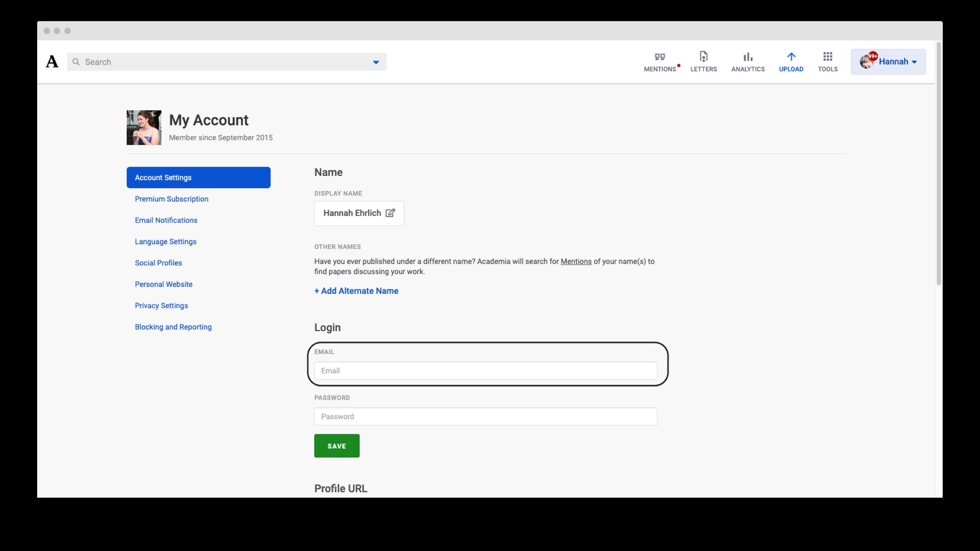Image resolution: width=980 pixels, height=551 pixels.
Task: Open the Letters section
Action: (x=703, y=61)
